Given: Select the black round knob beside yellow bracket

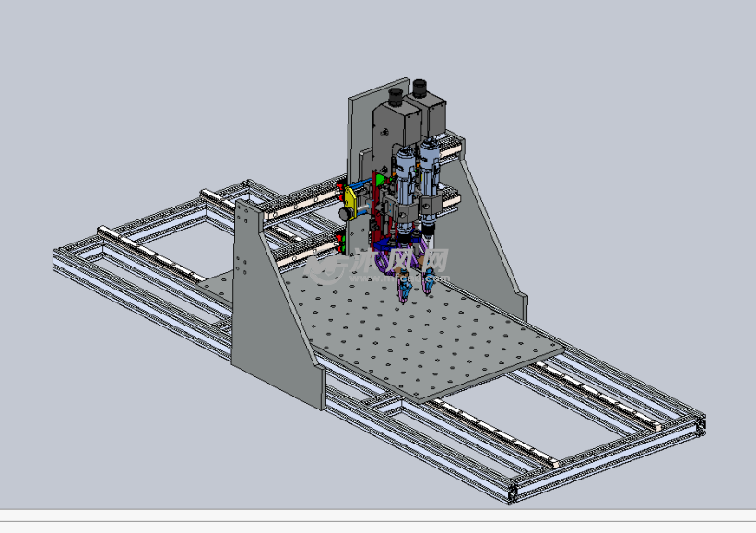Looking at the screenshot, I should 345,214.
